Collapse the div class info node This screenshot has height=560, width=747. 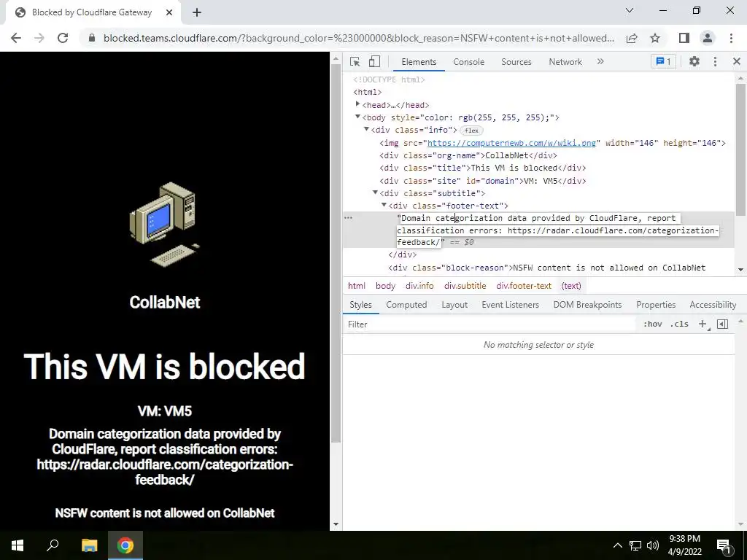[366, 129]
